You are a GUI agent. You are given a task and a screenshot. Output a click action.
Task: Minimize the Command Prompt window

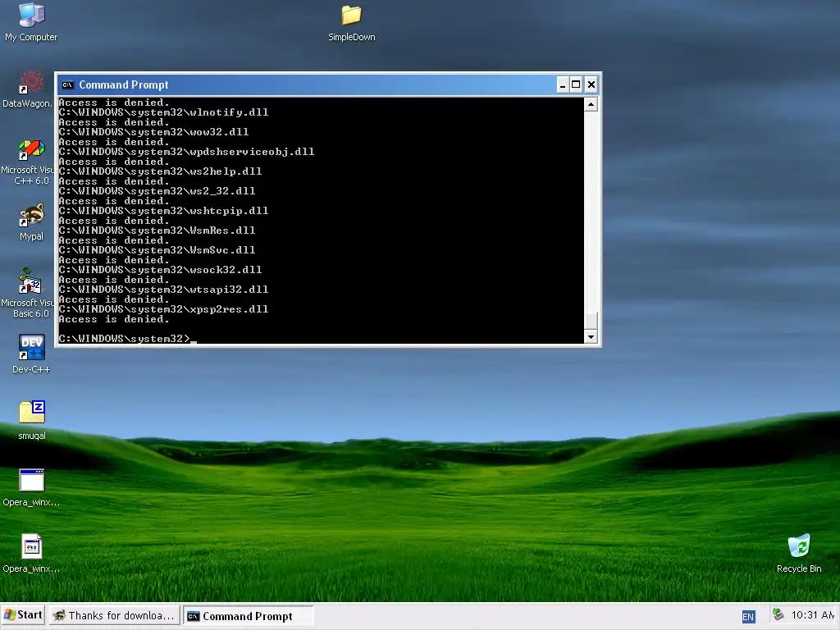point(563,84)
